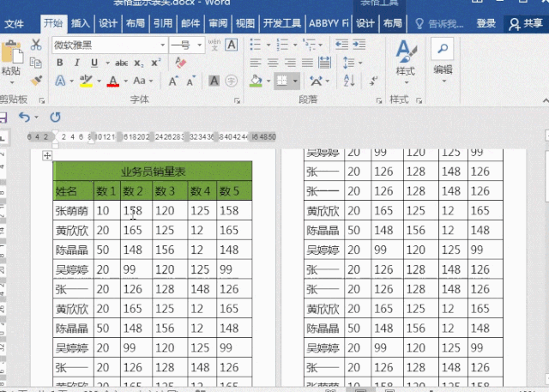Collapse the ribbon with caret arrow
This screenshot has width=549, height=392.
coord(546,101)
